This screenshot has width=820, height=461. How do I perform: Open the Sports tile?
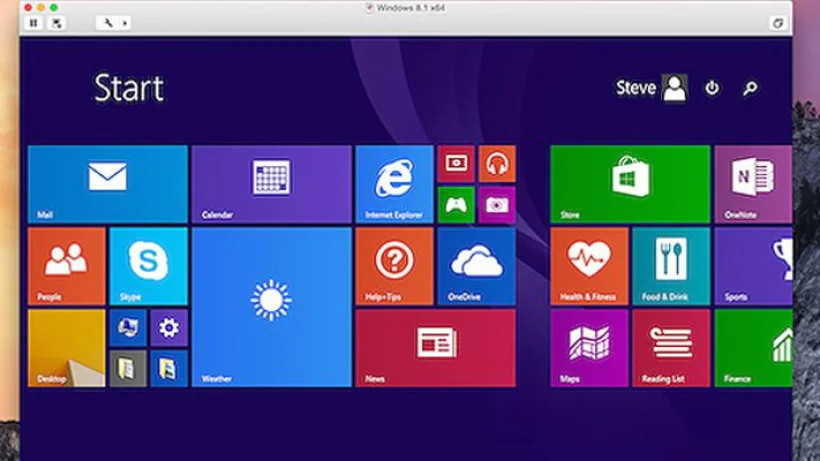pos(753,266)
